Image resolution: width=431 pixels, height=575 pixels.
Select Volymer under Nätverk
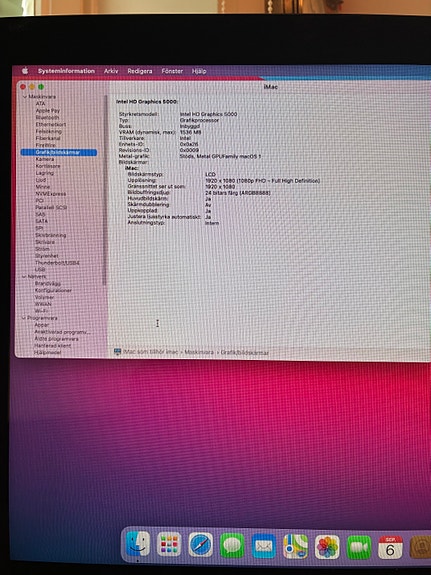[44, 297]
